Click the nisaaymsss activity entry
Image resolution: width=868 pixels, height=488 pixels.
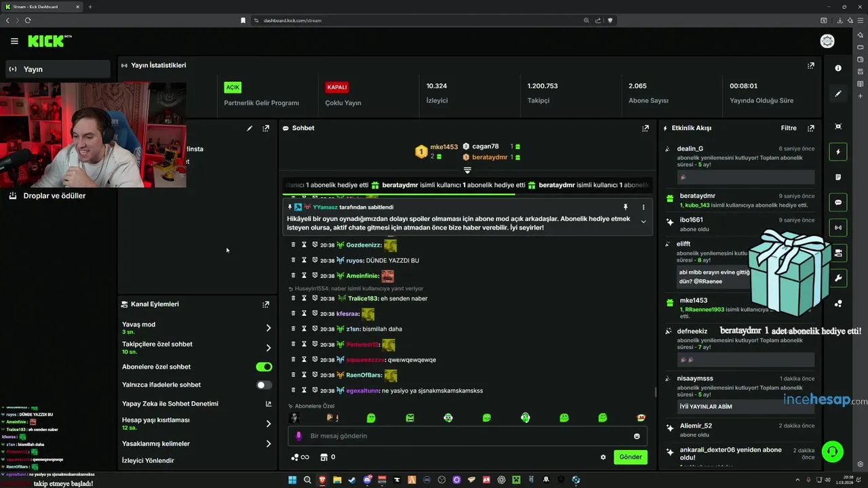(739, 394)
